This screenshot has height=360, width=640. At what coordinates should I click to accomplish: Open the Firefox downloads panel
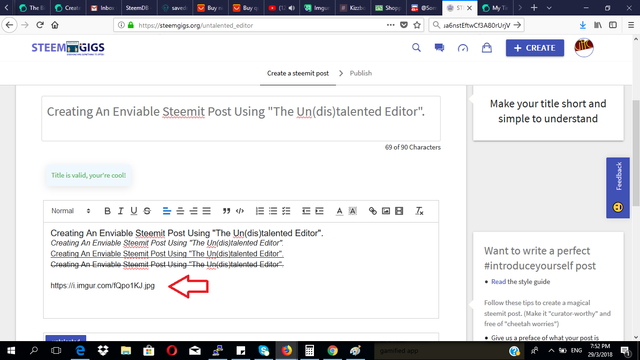pyautogui.click(x=582, y=25)
